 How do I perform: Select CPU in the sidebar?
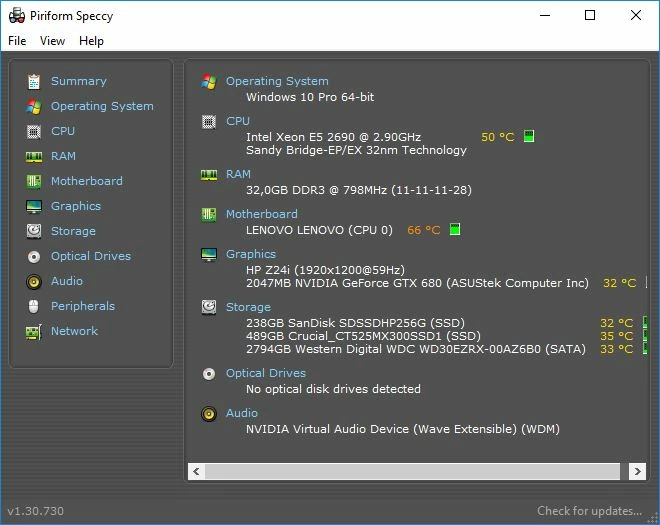tap(63, 131)
